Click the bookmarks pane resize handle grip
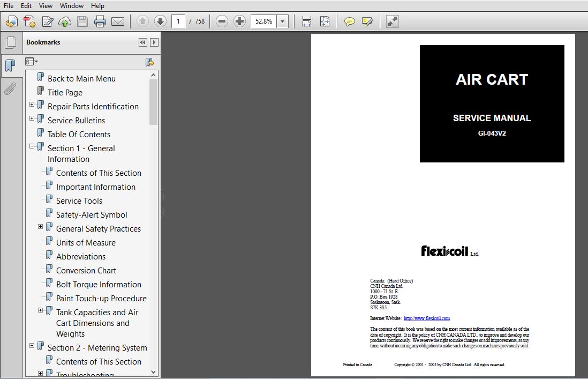The image size is (588, 379). (x=162, y=205)
